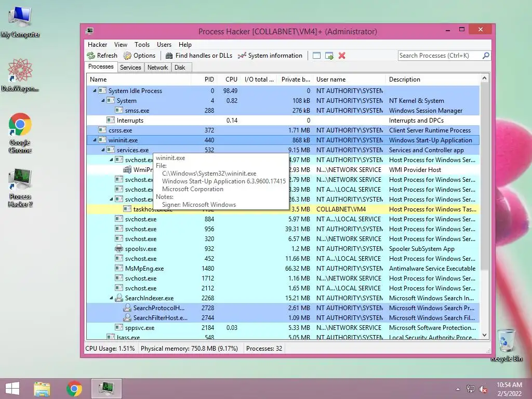This screenshot has width=532, height=399.
Task: Sort by the Name column header
Action: click(138, 79)
